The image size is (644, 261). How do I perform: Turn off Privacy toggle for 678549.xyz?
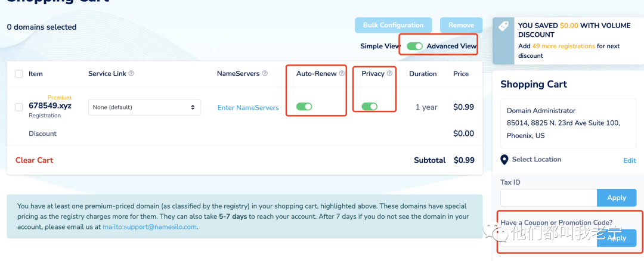[x=369, y=107]
